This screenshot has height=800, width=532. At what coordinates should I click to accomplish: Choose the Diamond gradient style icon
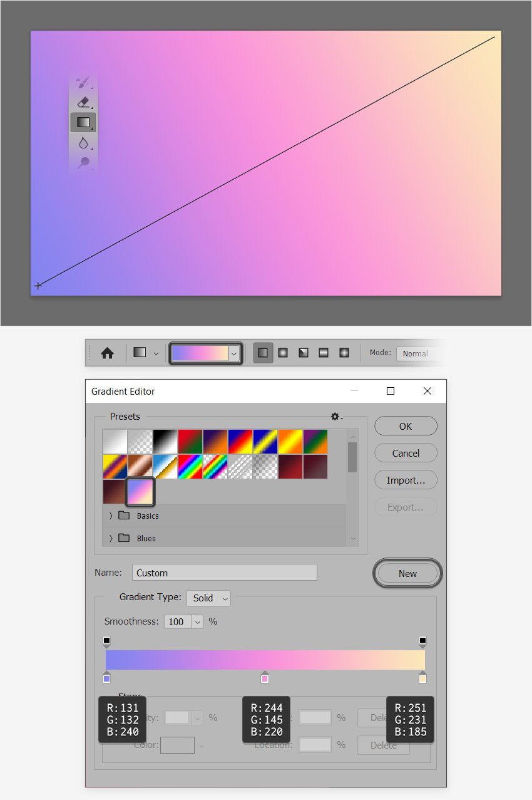coord(344,353)
